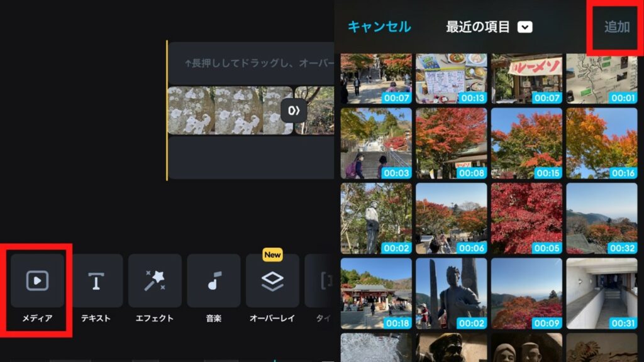The width and height of the screenshot is (644, 362).
Task: Open the オーバーレイ overlay tool
Action: [x=272, y=281]
